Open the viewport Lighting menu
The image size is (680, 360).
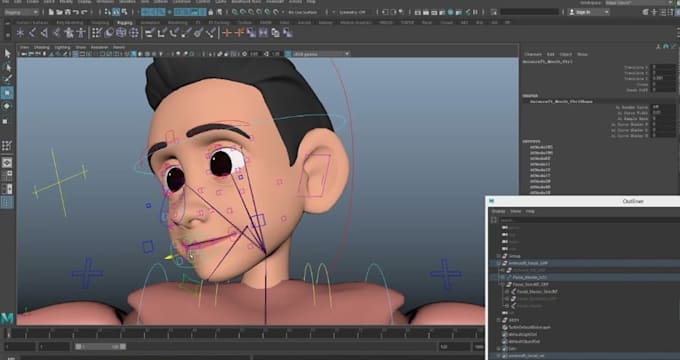(62, 47)
